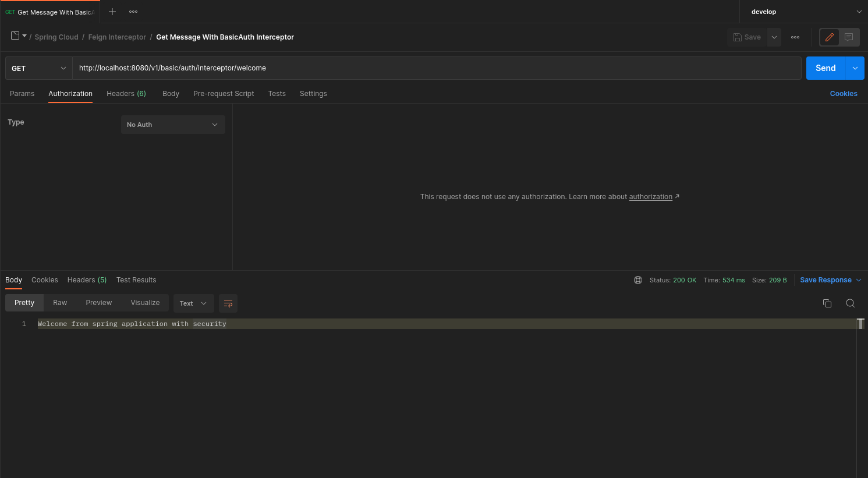
Task: Open the Headers (6) request tab
Action: [x=126, y=94]
